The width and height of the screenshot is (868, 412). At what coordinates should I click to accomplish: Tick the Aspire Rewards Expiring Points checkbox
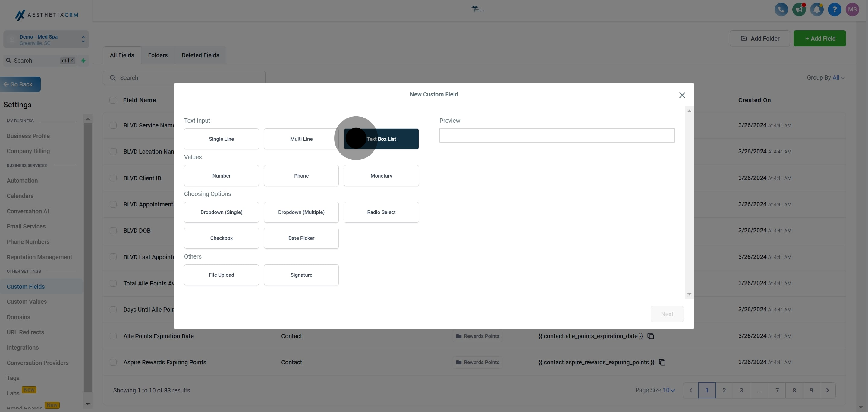pyautogui.click(x=113, y=363)
